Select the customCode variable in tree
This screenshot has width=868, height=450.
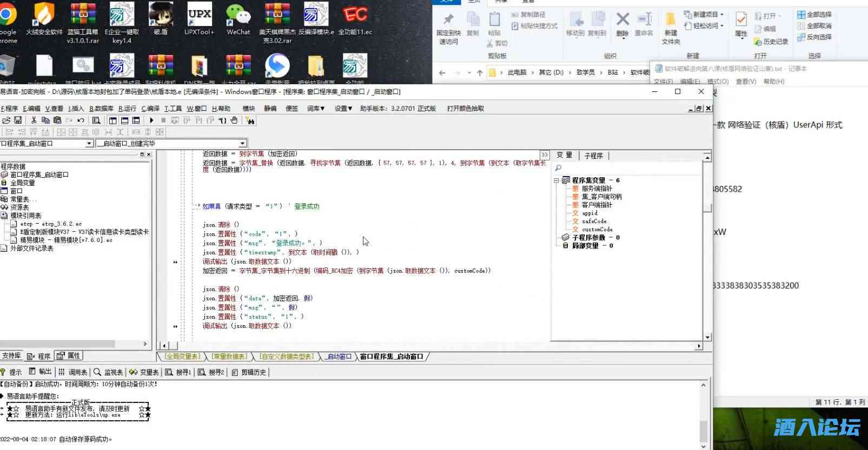tap(597, 230)
